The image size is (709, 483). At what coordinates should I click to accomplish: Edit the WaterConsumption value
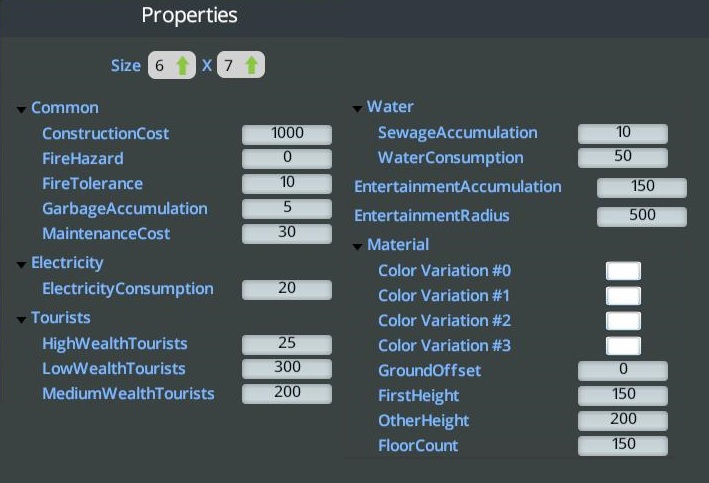coord(623,157)
